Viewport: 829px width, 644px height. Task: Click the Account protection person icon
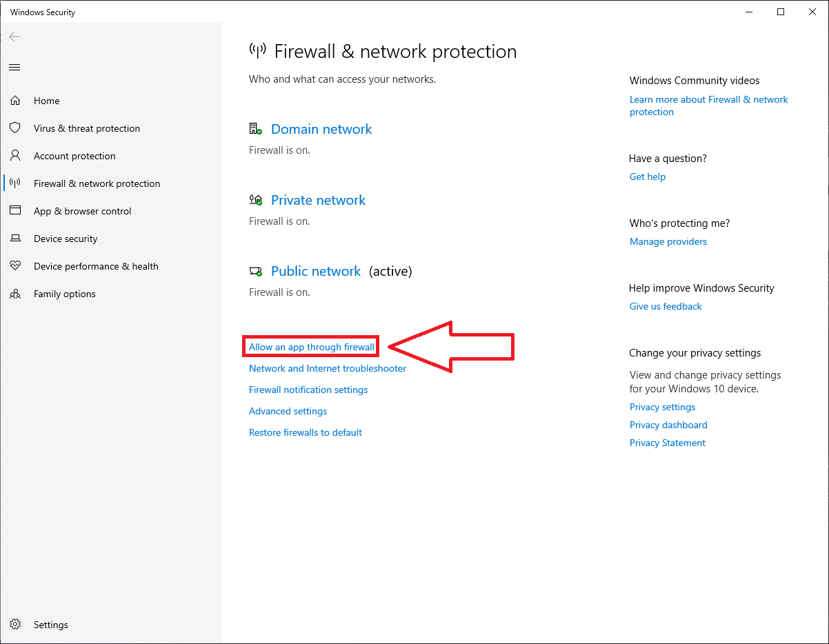15,156
